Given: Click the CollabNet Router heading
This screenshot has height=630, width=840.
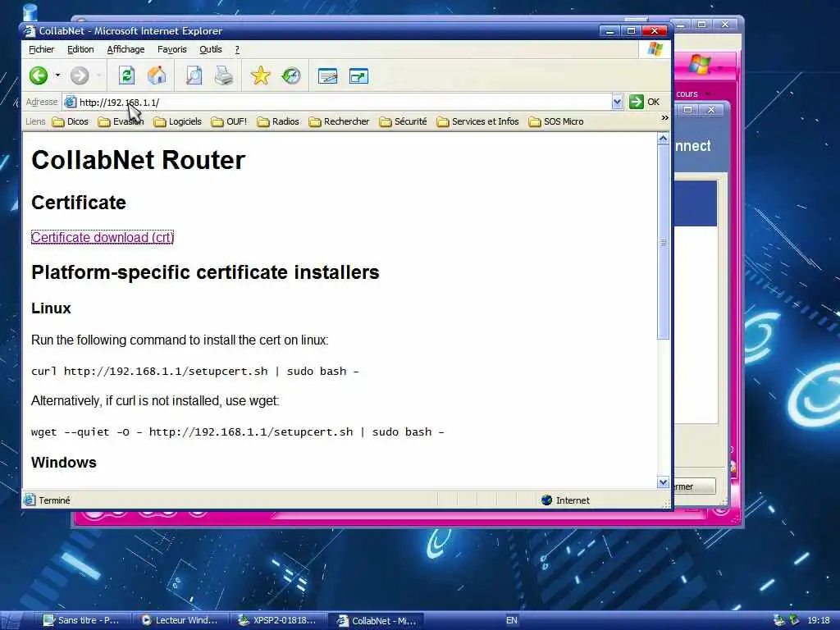Looking at the screenshot, I should point(138,160).
